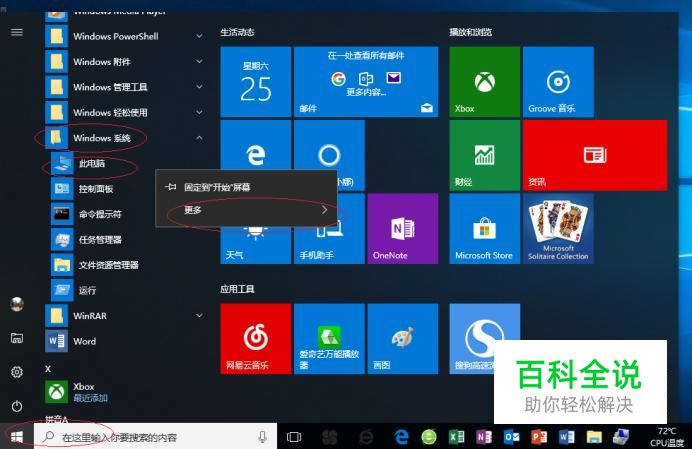692x449 pixels.
Task: Select 固定到"开始"屏幕 in the context menu
Action: point(247,187)
